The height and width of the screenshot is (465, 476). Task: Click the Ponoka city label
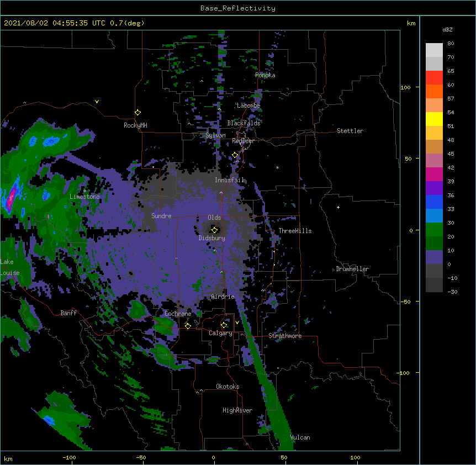(x=265, y=75)
